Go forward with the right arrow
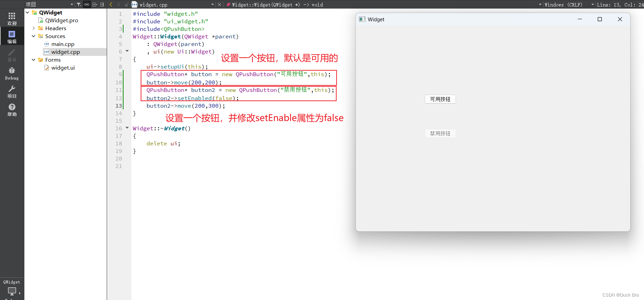 click(119, 4)
